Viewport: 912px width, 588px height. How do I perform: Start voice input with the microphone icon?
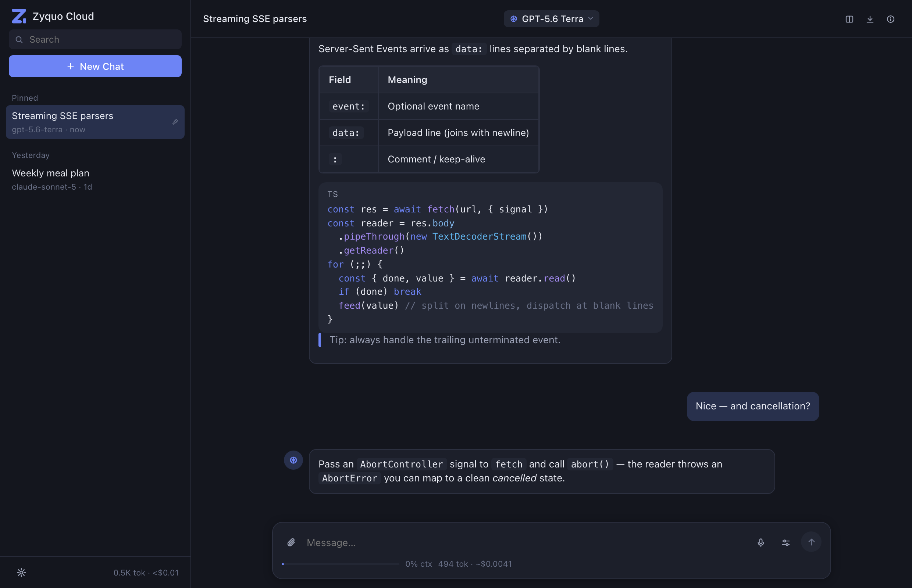(760, 542)
